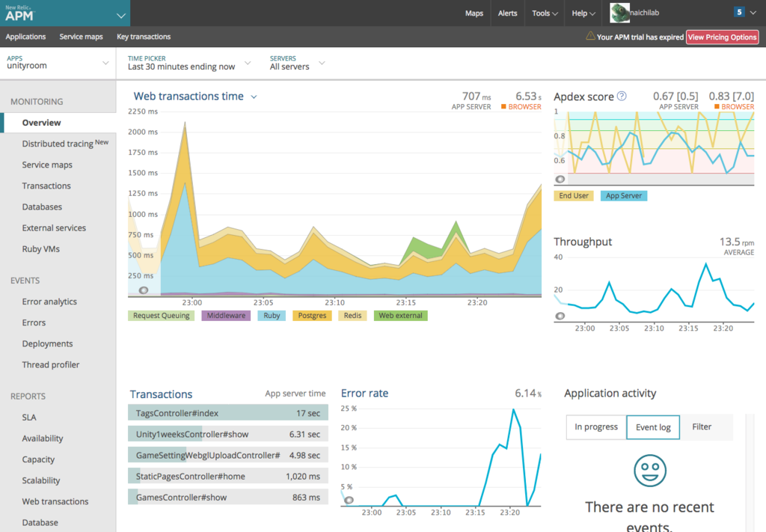Open the Time Picker dropdown
Viewport: 766px width, 532px height.
tap(189, 63)
